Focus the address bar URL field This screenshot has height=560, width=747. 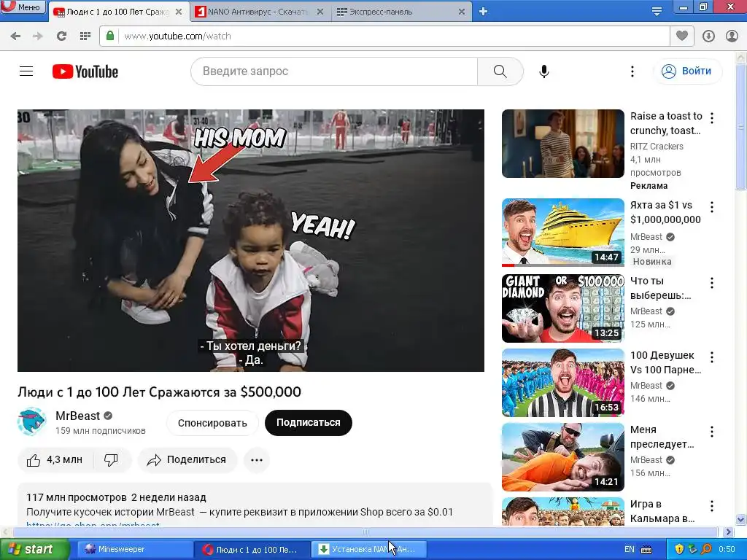pos(393,36)
